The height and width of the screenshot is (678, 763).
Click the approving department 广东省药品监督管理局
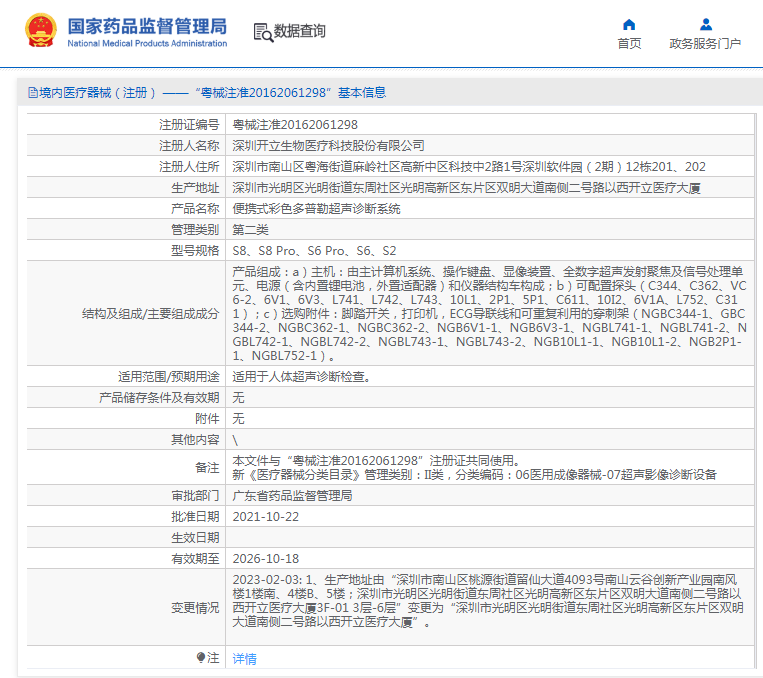(x=292, y=496)
